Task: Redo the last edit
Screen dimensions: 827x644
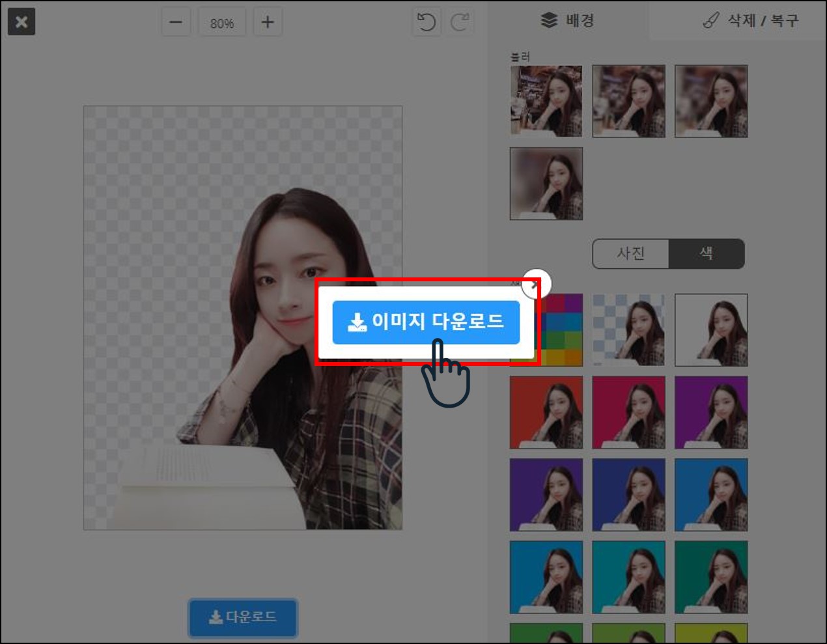Action: (x=460, y=23)
